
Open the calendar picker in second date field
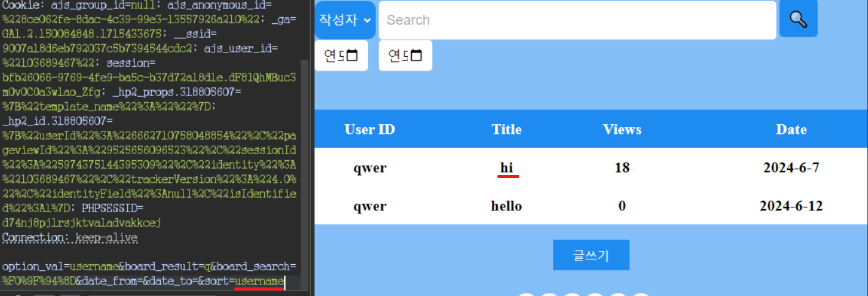point(417,56)
